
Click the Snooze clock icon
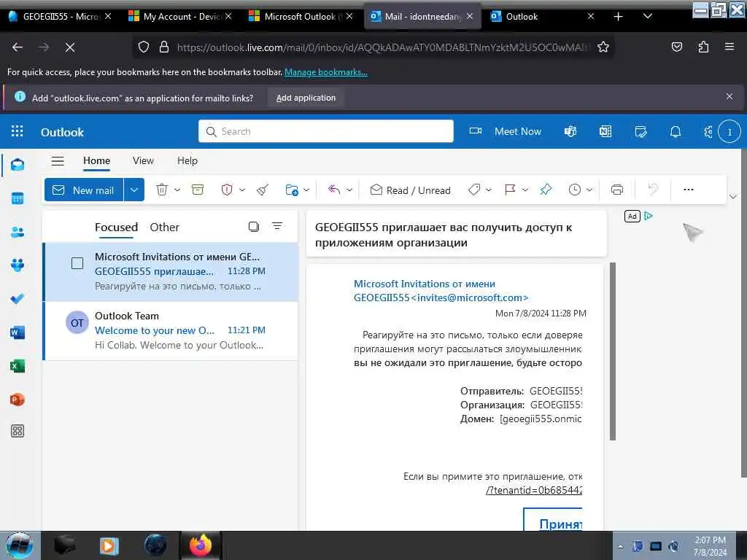575,190
